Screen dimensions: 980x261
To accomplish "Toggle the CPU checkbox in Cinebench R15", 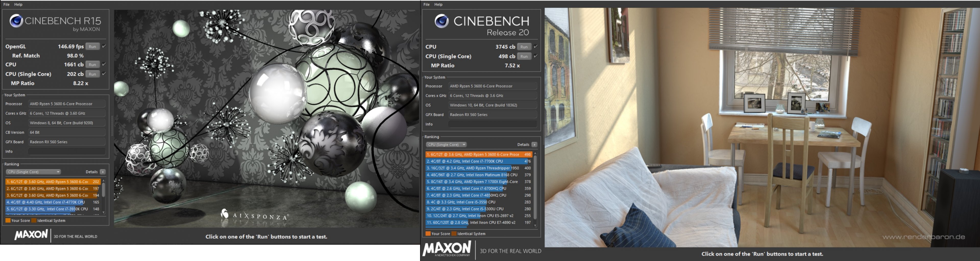I will pyautogui.click(x=104, y=64).
